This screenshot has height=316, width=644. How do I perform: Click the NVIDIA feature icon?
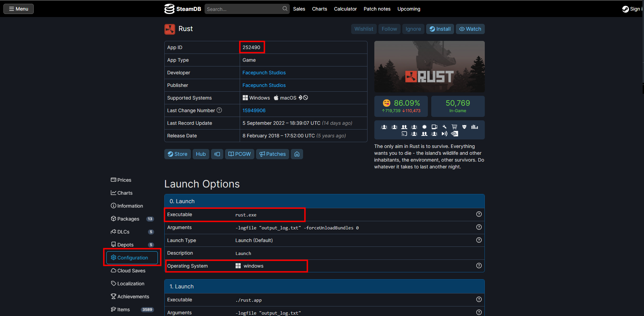click(454, 134)
